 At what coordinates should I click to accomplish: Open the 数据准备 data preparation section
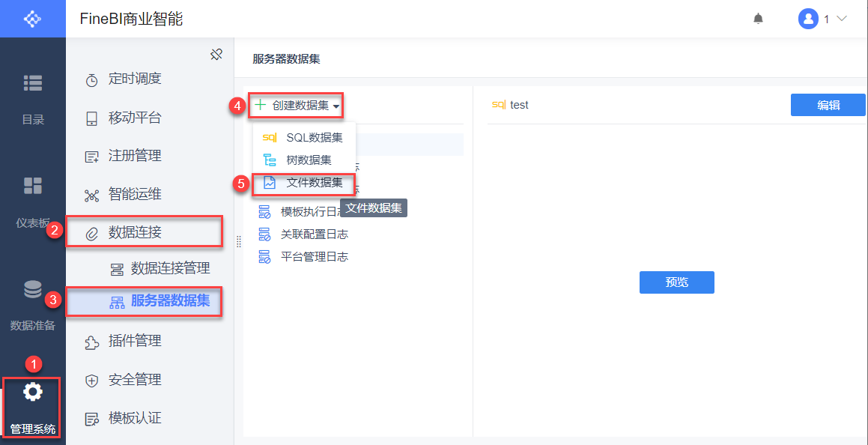click(x=33, y=303)
